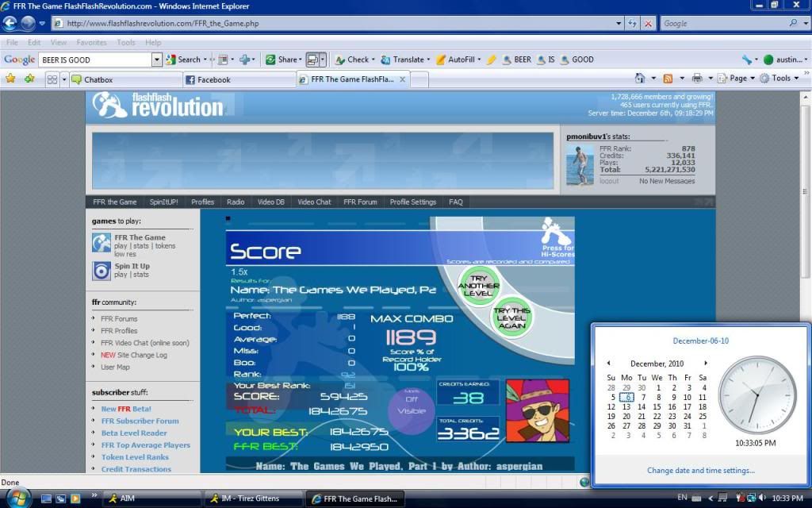Viewport: 812px width, 508px height.
Task: Open the Home icon in command bar
Action: (x=640, y=79)
